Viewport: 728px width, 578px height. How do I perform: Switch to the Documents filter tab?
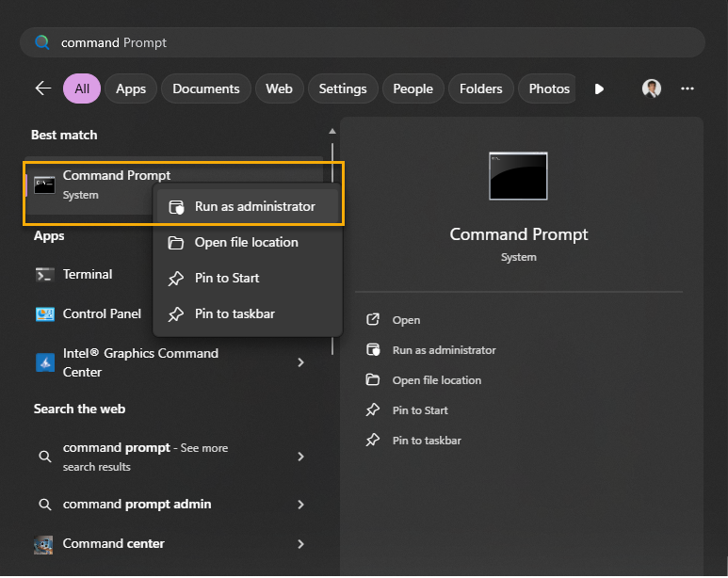[206, 88]
